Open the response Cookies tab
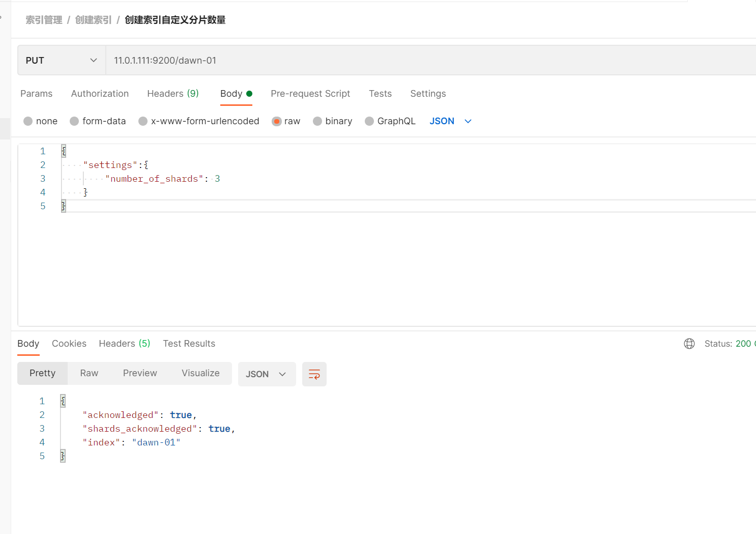 69,344
